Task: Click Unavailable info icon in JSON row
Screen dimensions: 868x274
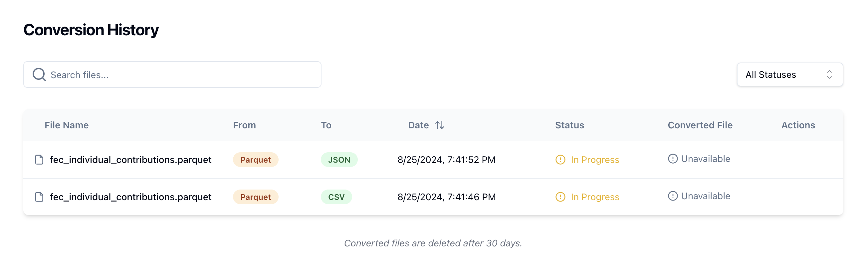Action: (673, 159)
